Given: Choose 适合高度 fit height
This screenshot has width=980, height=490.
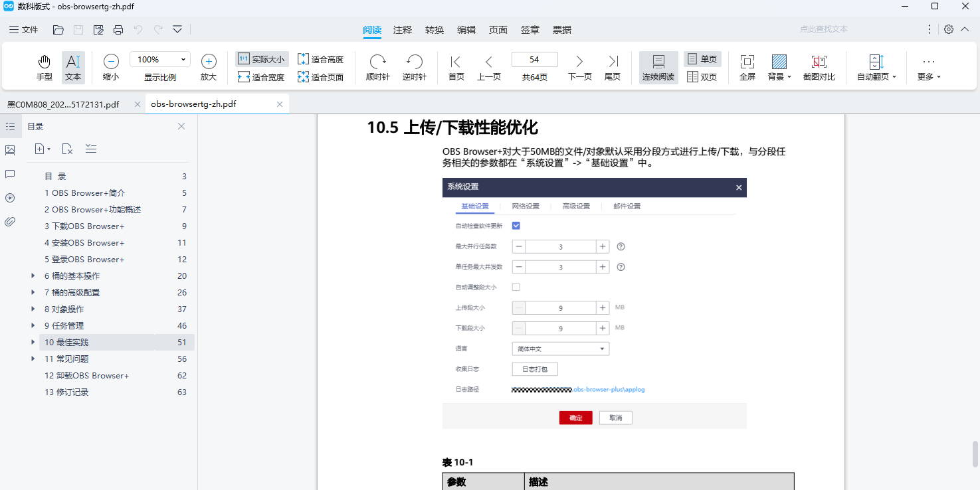Looking at the screenshot, I should (x=321, y=59).
